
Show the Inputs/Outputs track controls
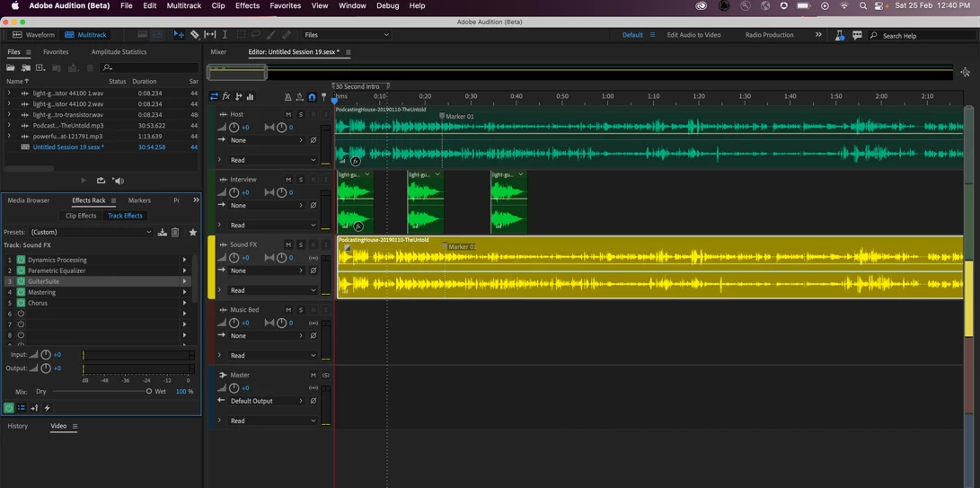coord(214,96)
